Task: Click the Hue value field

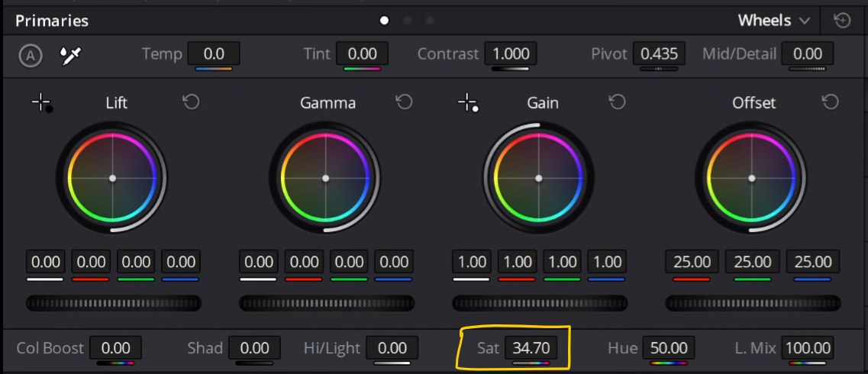Action: [669, 348]
